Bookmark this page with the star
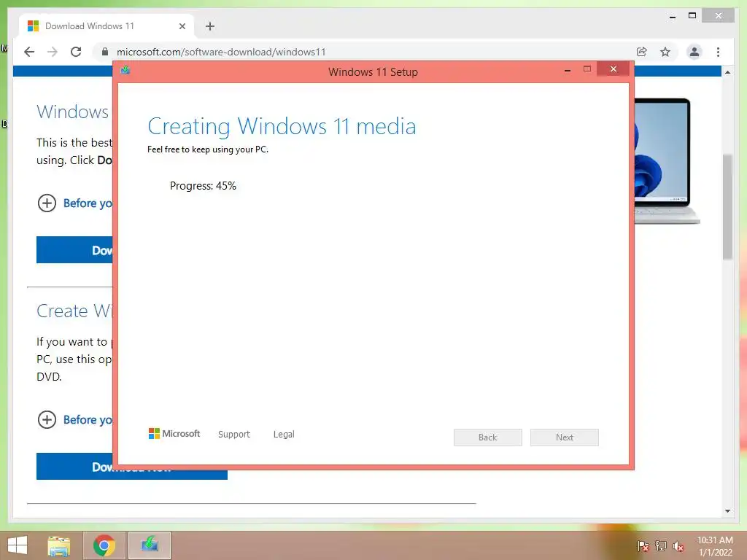 [x=665, y=52]
